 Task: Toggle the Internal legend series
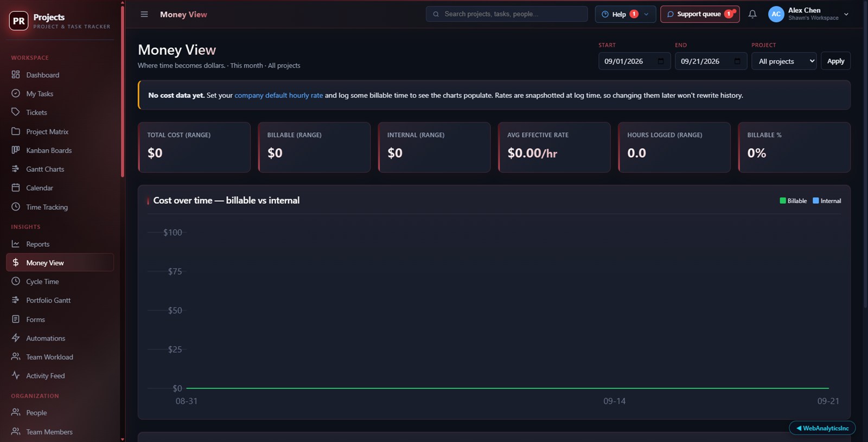[x=827, y=201]
